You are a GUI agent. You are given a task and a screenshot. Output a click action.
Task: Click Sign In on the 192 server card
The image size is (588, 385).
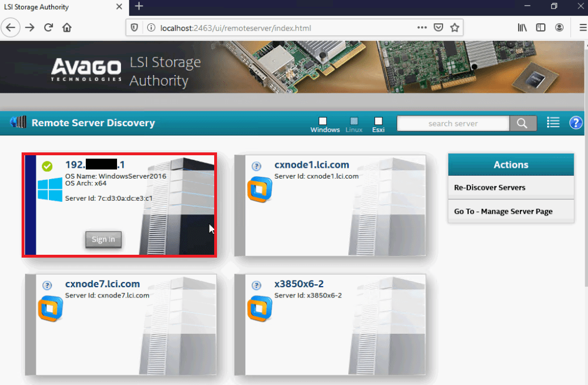pyautogui.click(x=103, y=239)
